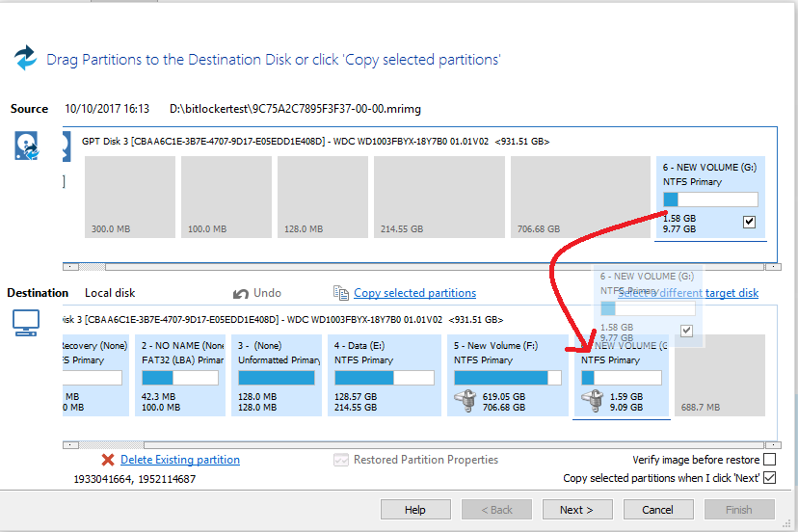Select the destination 4 - Data (E:) partition
Viewport: 798px width, 532px height.
[381, 376]
